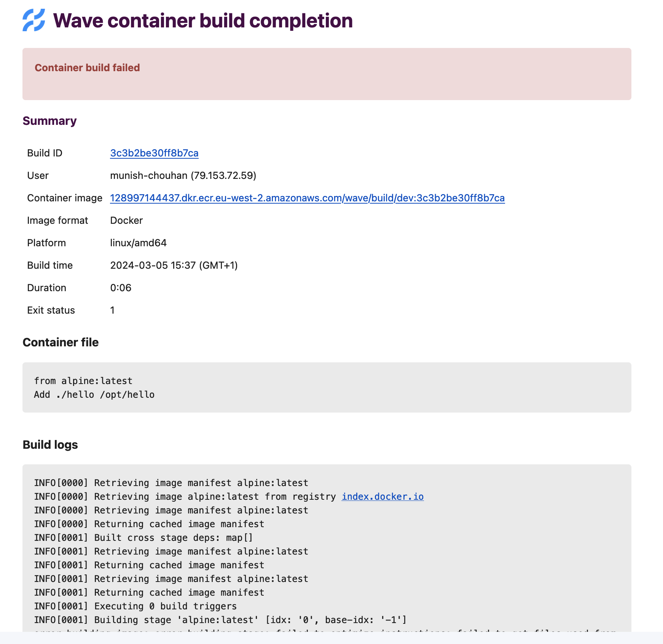Viewport: 663px width, 644px height.
Task: Click the Platform value linux/amd64
Action: coord(139,243)
